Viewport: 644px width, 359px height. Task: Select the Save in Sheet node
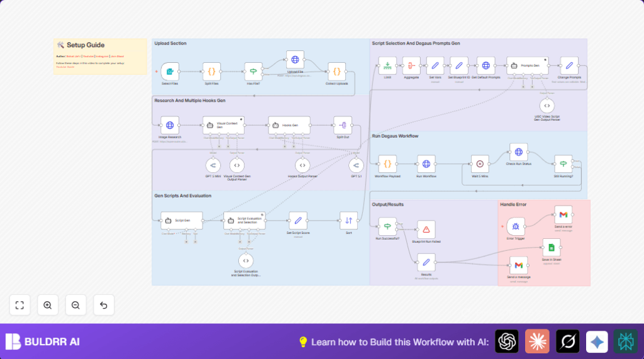(551, 247)
